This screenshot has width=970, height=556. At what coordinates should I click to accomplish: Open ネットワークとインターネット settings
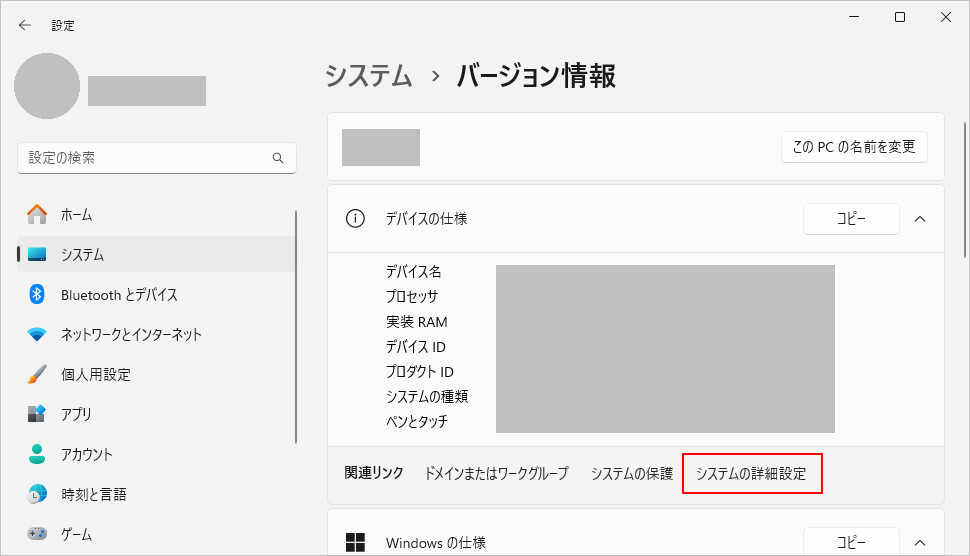[x=156, y=335]
